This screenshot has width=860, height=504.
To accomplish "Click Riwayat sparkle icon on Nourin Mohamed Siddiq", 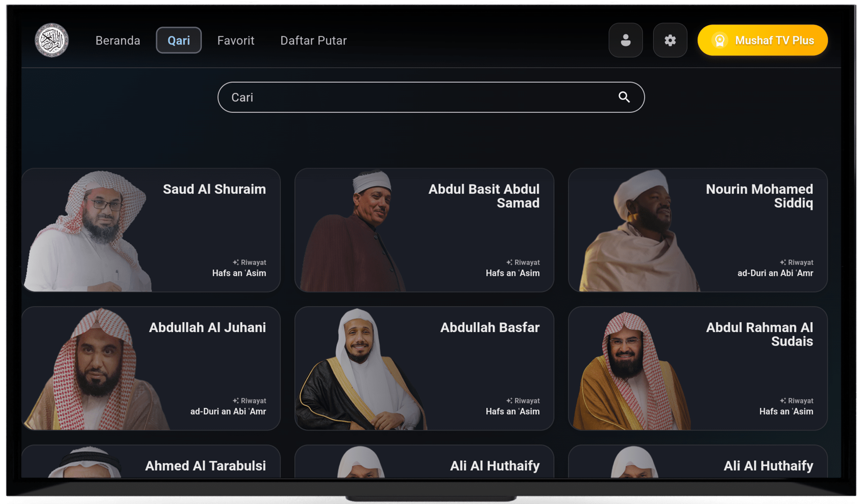I will click(783, 262).
